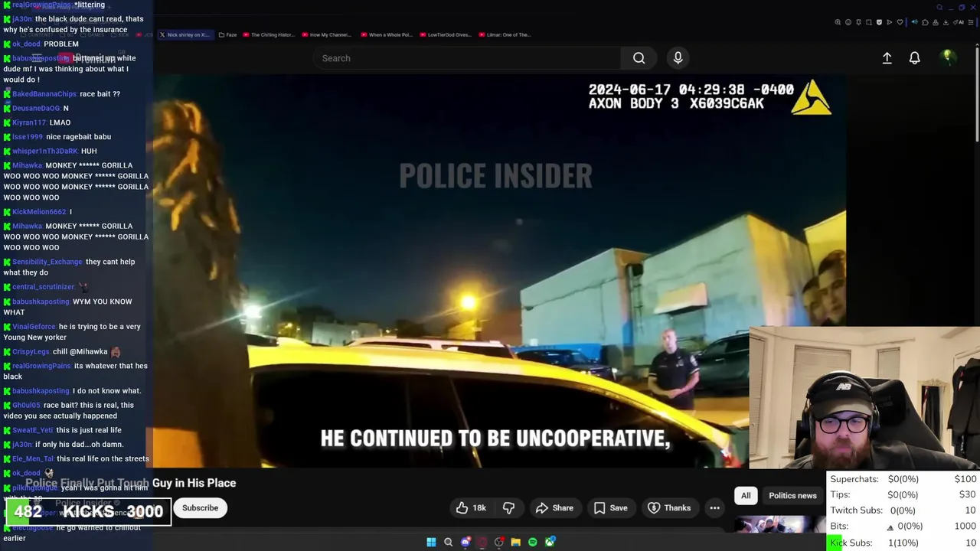Click the browser zoom magnifier toolbar icon
This screenshot has height=551, width=980.
(838, 22)
